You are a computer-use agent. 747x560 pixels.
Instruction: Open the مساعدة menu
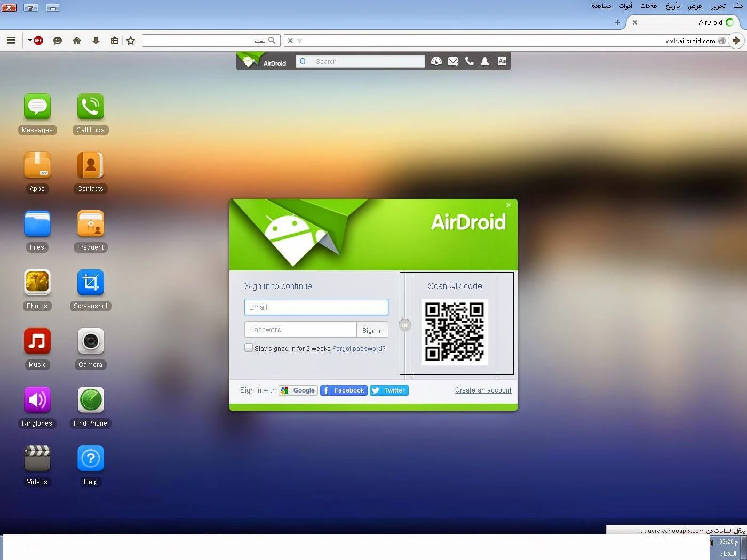tap(601, 6)
